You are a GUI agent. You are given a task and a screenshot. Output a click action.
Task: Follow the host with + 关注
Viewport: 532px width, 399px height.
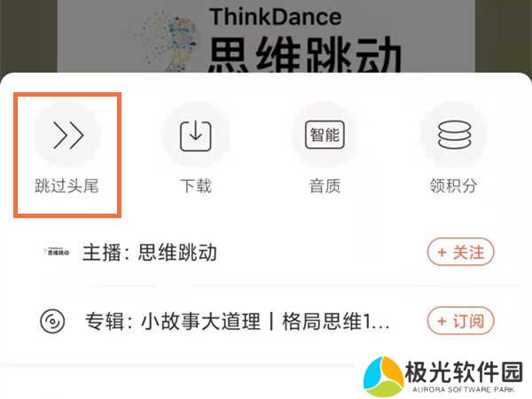(460, 252)
